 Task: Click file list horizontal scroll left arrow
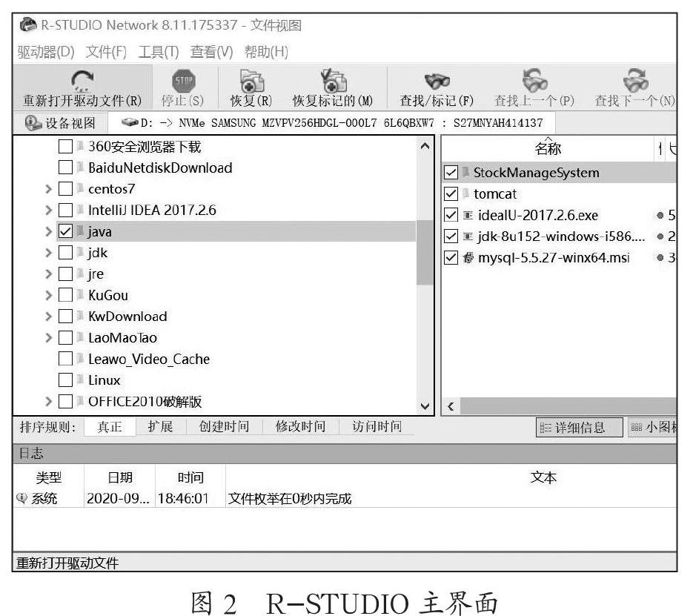pyautogui.click(x=451, y=406)
